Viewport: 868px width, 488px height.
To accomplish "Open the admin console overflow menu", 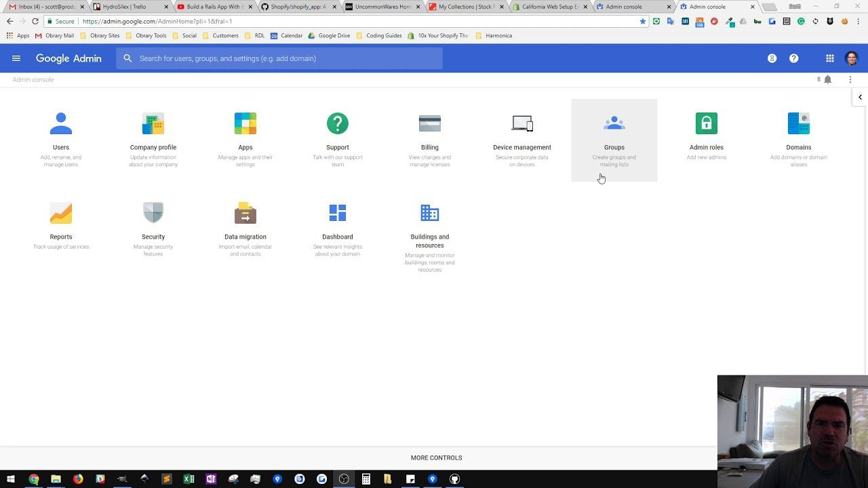I will [850, 79].
